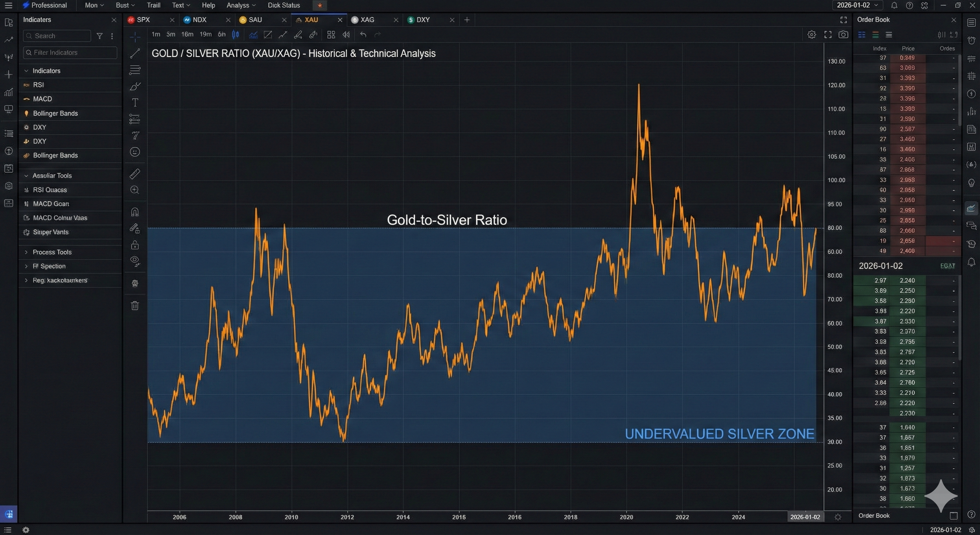980x535 pixels.
Task: Select the ruler measure tool
Action: (135, 174)
